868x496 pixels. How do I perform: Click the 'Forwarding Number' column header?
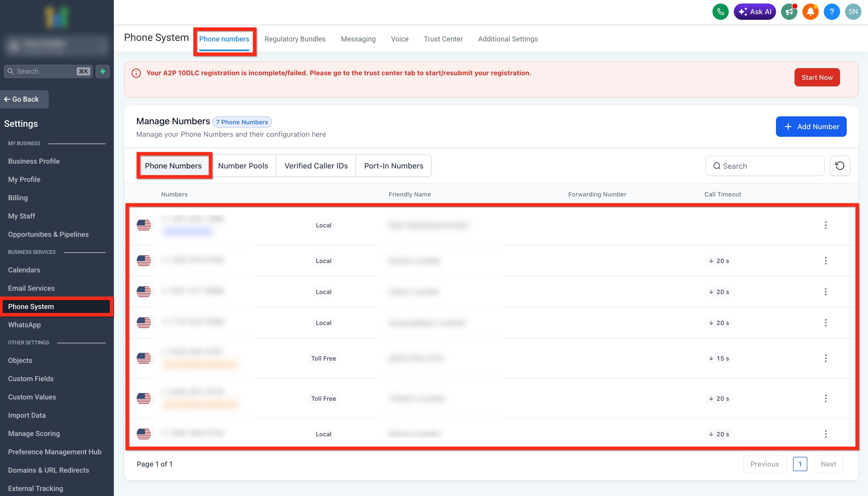(597, 194)
